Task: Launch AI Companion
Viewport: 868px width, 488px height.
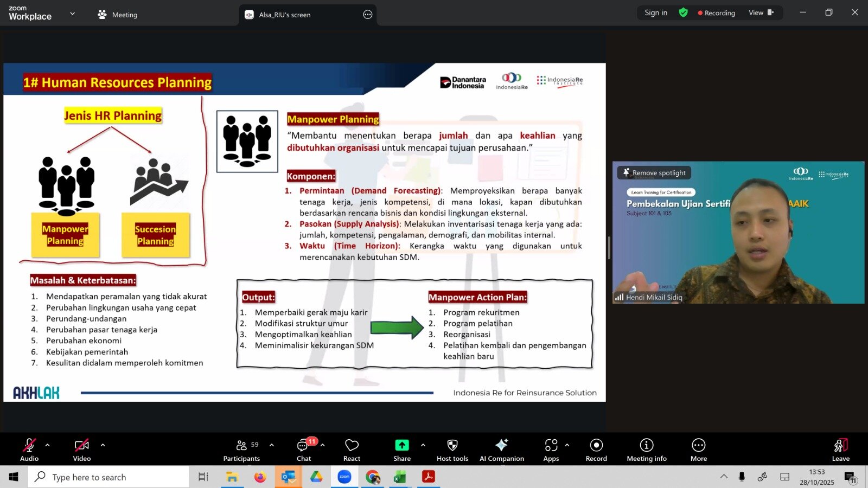Action: (502, 450)
